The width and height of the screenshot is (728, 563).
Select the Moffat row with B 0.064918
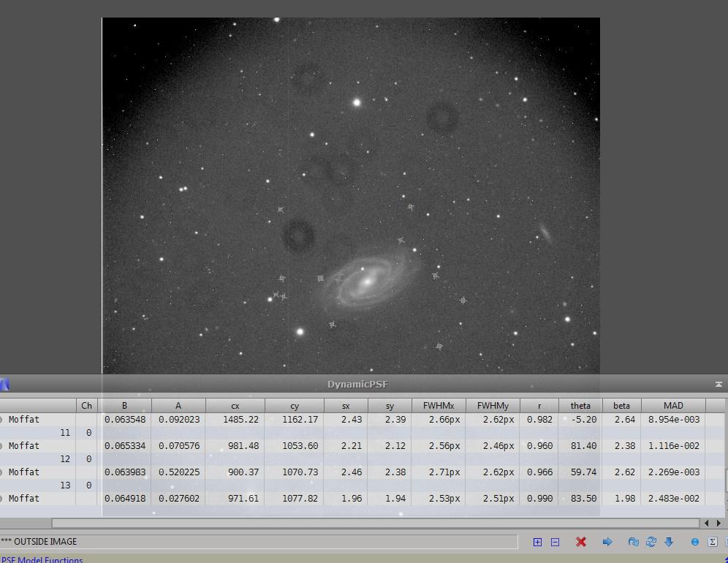click(x=362, y=499)
